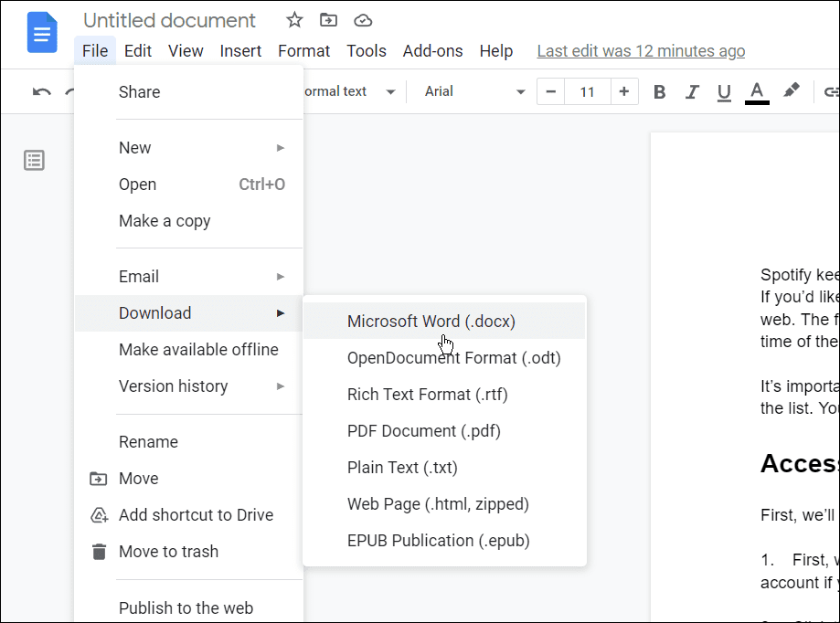Viewport: 840px width, 623px height.
Task: Show the document outline icon
Action: (35, 160)
